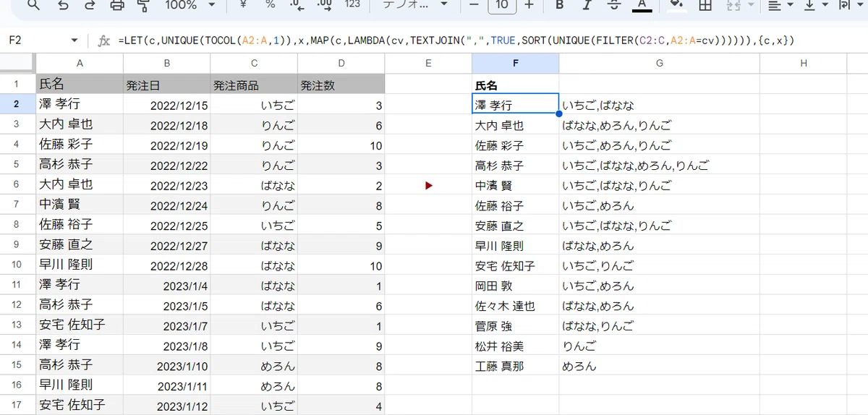868x415 pixels.
Task: Select column D header
Action: (x=341, y=63)
